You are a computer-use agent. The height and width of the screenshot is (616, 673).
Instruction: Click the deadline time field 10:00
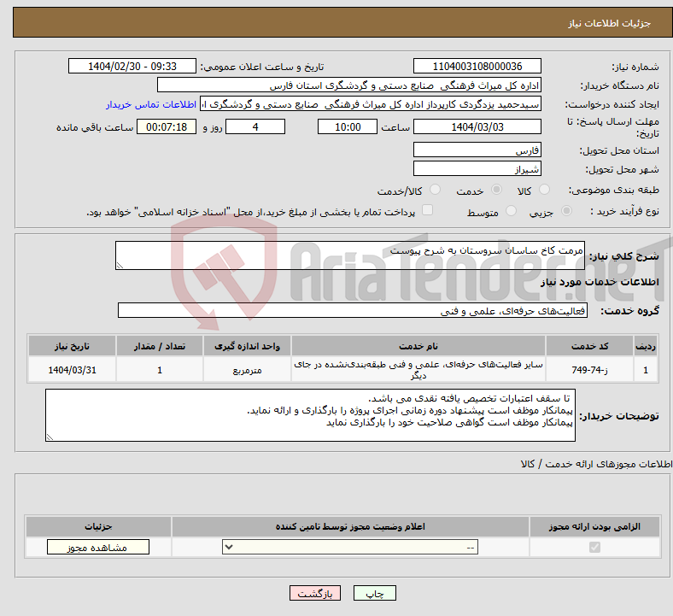pos(348,126)
